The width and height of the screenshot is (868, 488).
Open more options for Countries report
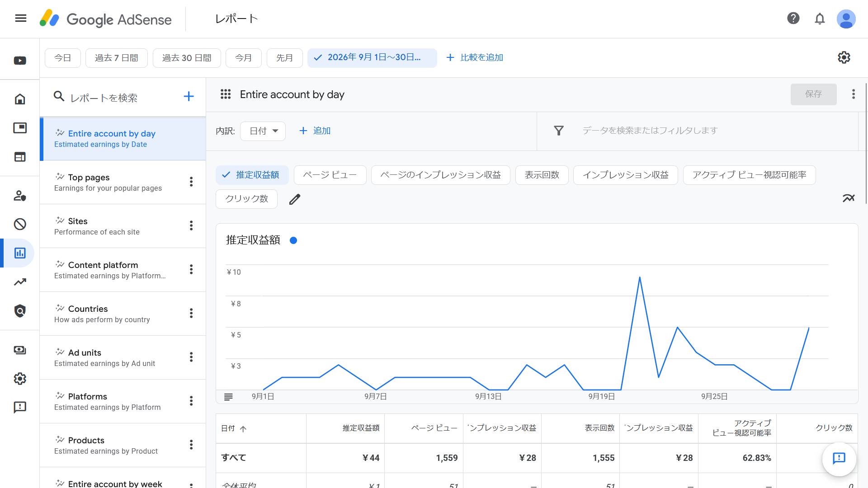[191, 313]
